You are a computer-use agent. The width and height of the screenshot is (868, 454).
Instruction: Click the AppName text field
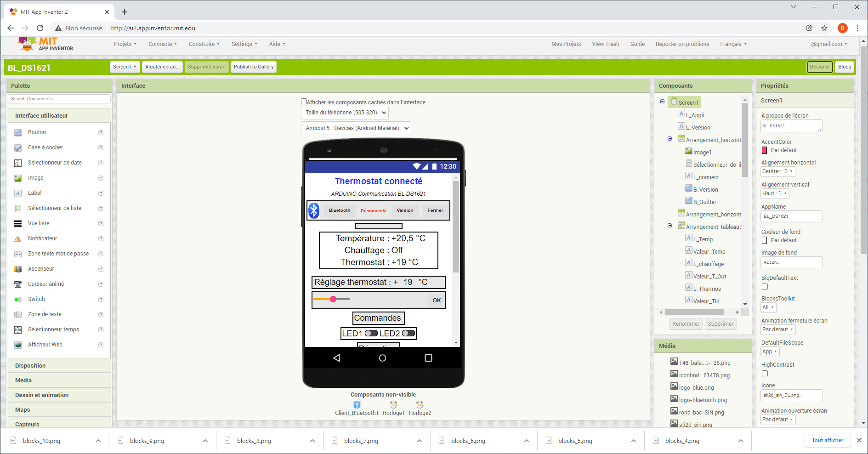(x=792, y=216)
